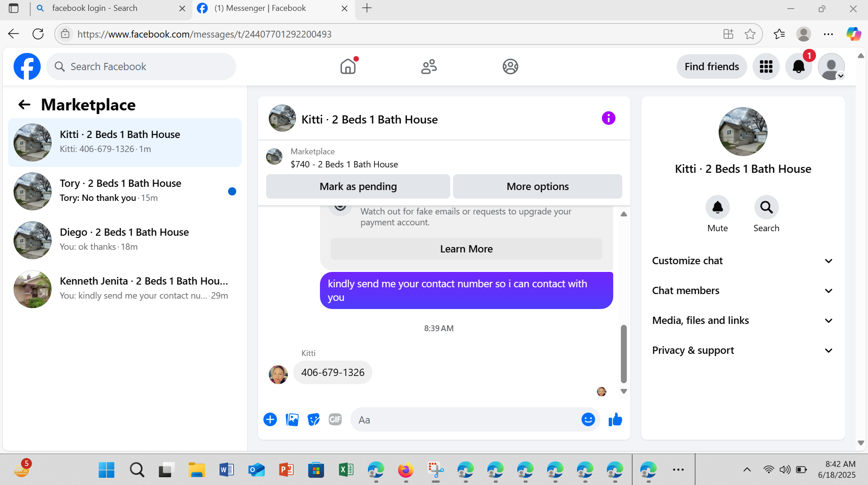
Task: Click the chat scrollbar down arrow
Action: click(x=624, y=391)
